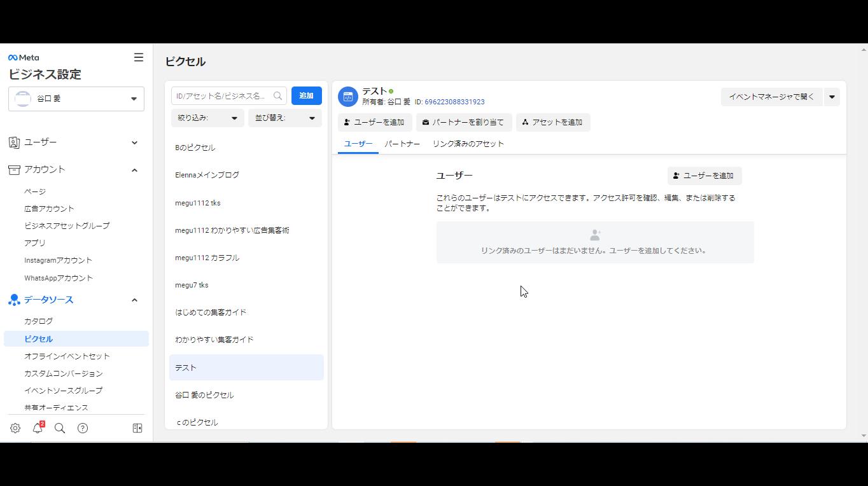Select Bのピクセル in the pixel list
This screenshot has width=868, height=486.
246,148
